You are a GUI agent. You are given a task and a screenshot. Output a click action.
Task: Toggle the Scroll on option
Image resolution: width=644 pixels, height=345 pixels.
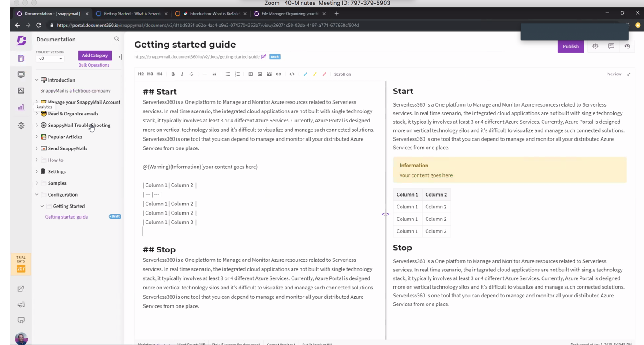(x=342, y=74)
